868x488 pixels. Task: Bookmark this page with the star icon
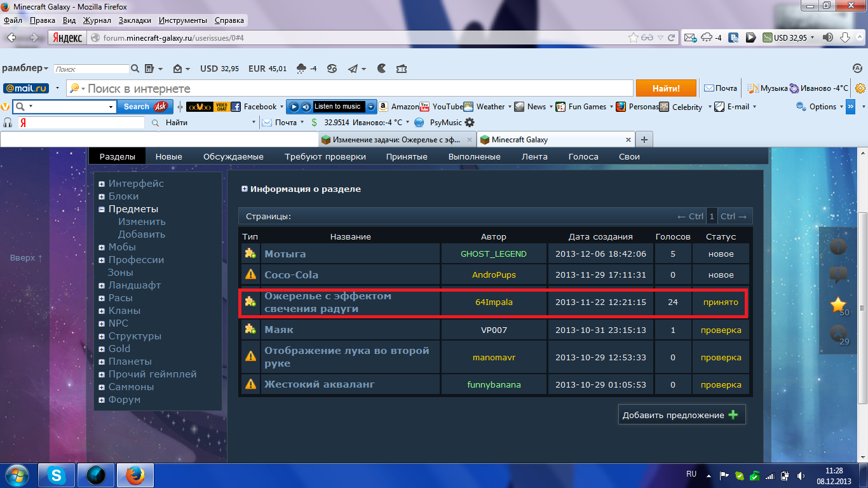633,37
